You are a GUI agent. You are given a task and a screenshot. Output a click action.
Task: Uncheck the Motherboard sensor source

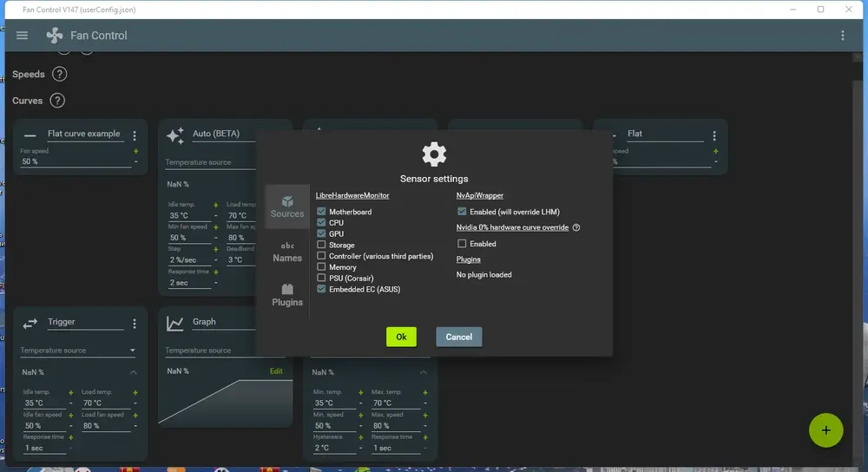(321, 212)
